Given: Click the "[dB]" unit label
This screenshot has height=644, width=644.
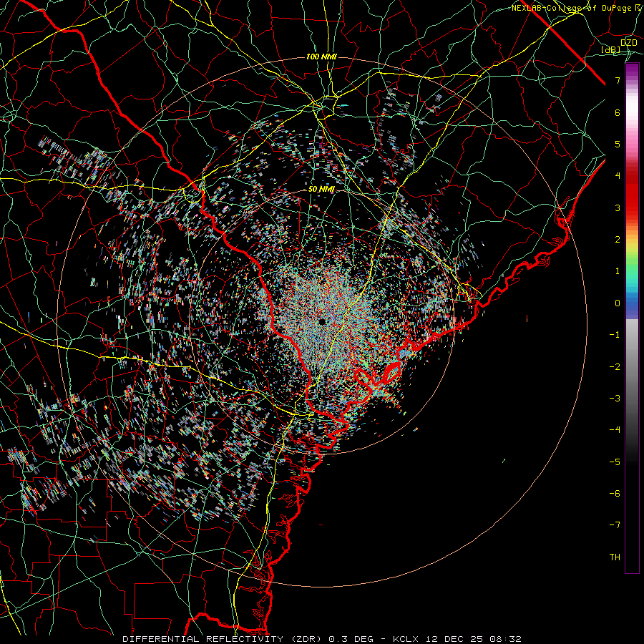Looking at the screenshot, I should [x=611, y=50].
